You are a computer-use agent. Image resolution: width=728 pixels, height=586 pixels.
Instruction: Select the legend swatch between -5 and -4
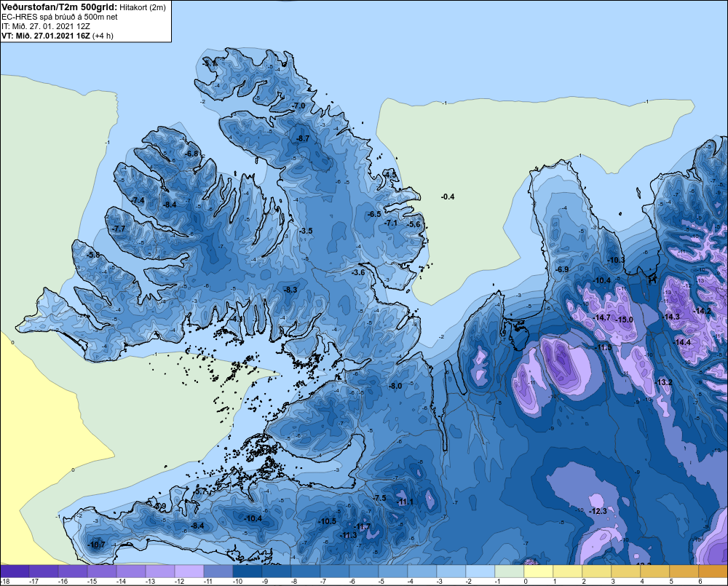(393, 571)
